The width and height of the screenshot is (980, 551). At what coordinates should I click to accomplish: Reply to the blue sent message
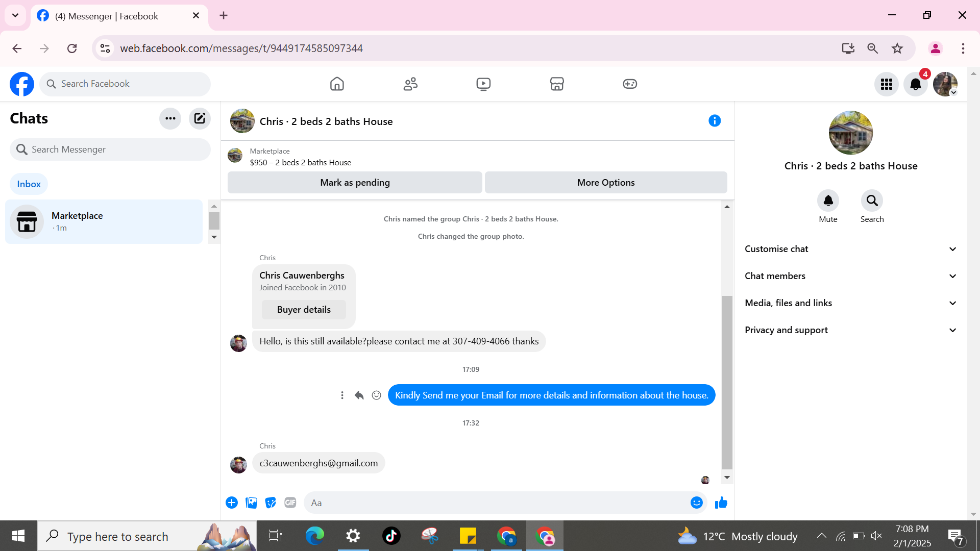(x=359, y=395)
